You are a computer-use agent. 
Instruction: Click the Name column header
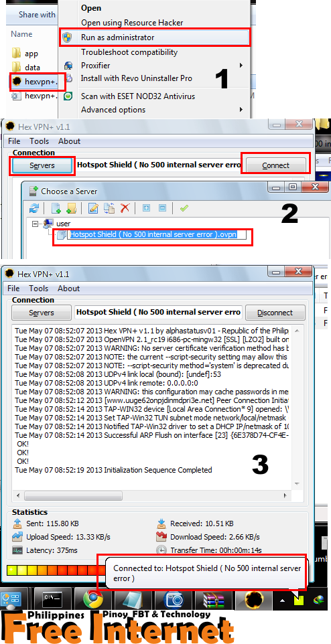22,34
